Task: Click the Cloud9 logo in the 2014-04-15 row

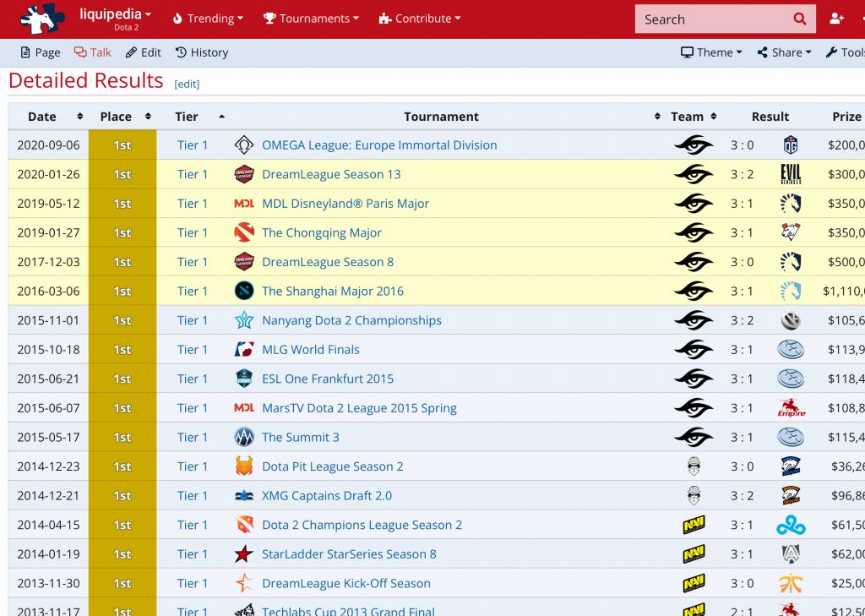Action: [x=791, y=526]
